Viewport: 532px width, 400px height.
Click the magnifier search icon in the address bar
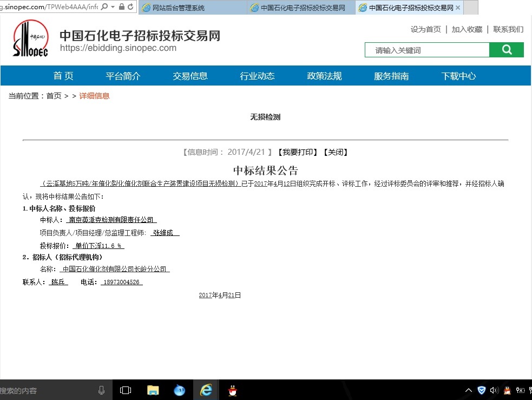104,6
